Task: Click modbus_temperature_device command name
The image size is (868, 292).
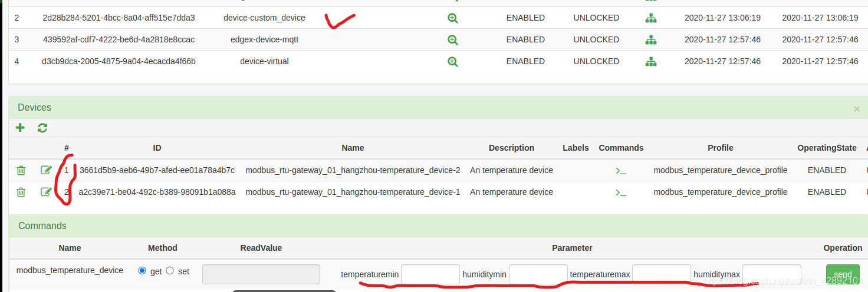Action: tap(70, 270)
